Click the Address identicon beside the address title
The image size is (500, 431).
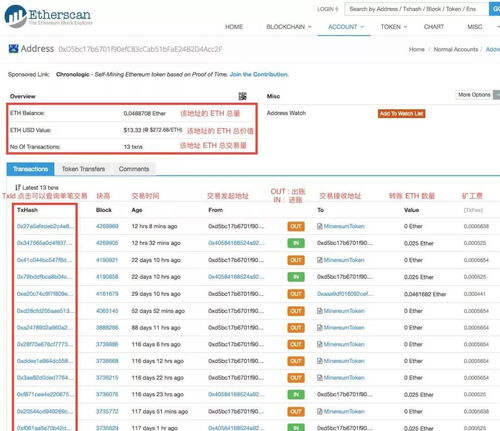click(x=13, y=49)
